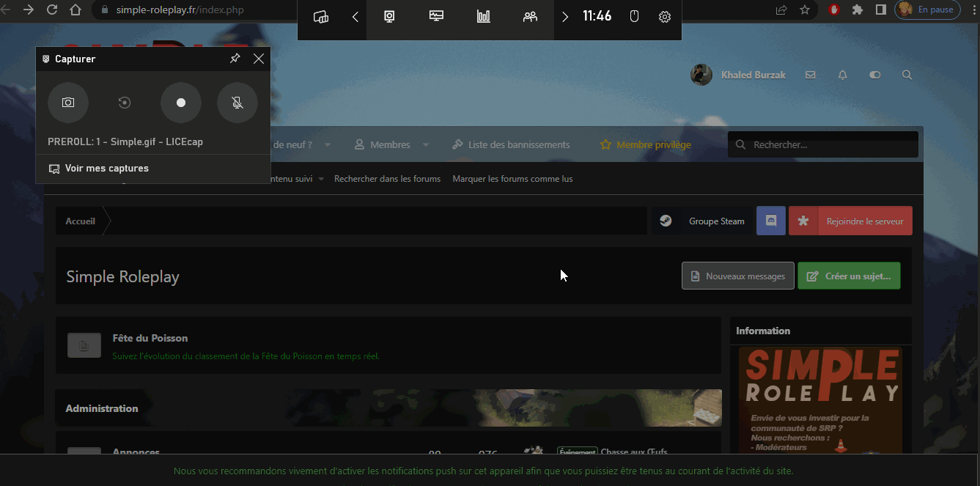Image resolution: width=980 pixels, height=486 pixels.
Task: Focus the simple-roleplay.fr address bar
Action: (x=180, y=10)
